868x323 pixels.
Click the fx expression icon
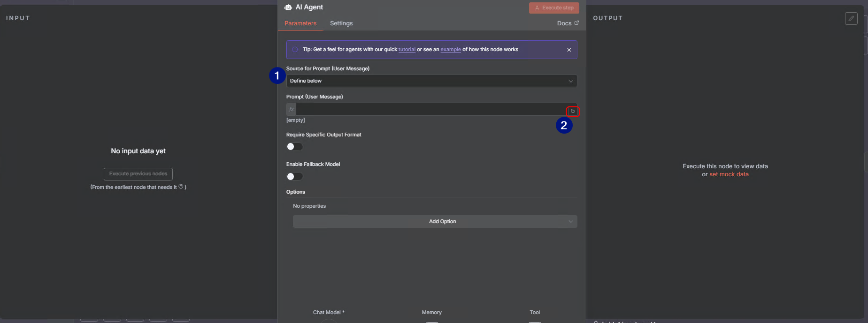click(291, 109)
